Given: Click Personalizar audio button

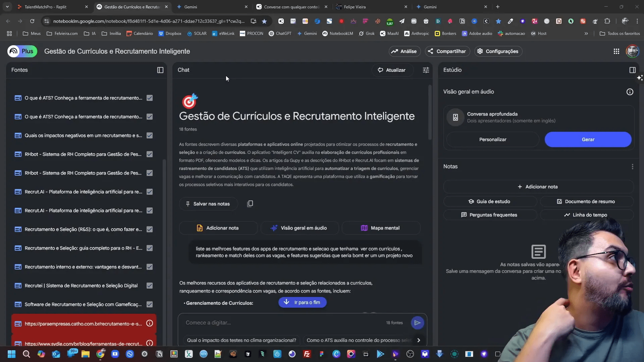Looking at the screenshot, I should coord(493,139).
